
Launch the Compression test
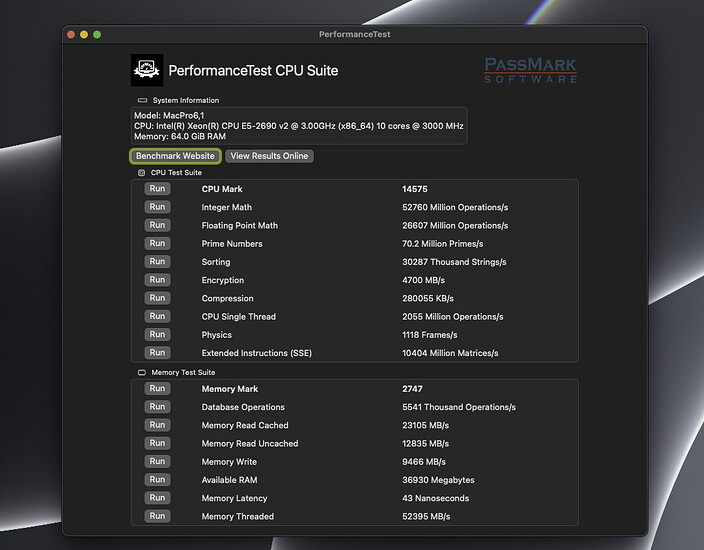tap(157, 298)
